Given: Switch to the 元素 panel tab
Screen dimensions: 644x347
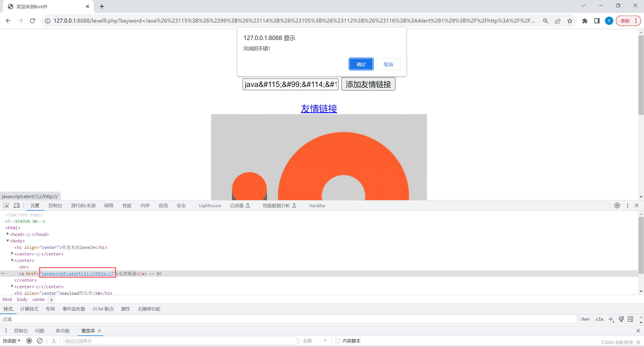Looking at the screenshot, I should click(35, 206).
